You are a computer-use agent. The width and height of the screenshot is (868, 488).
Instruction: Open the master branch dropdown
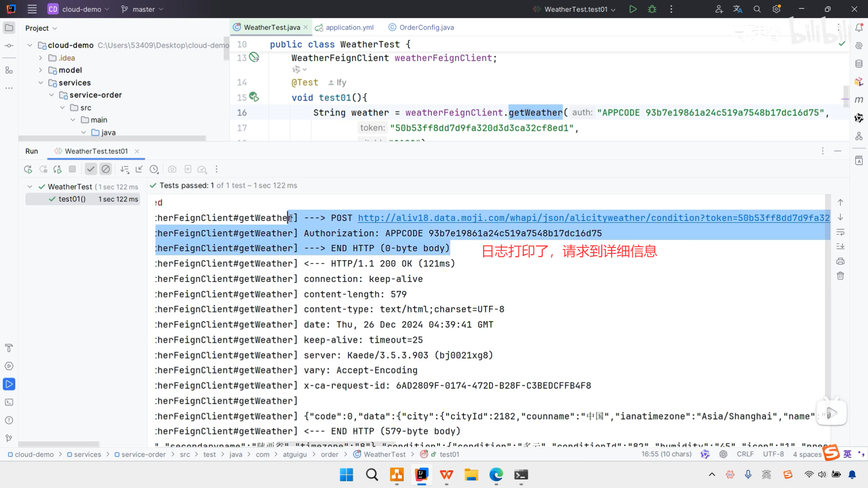pos(142,9)
